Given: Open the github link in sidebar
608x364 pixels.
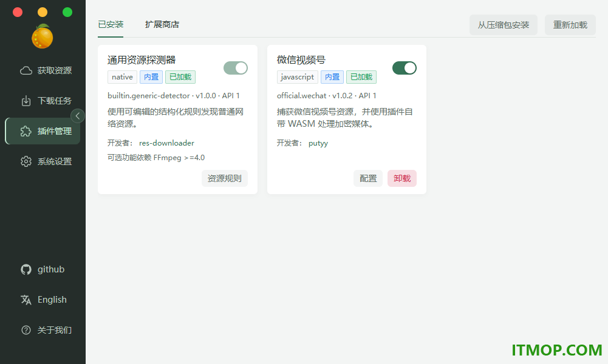Looking at the screenshot, I should tap(43, 269).
